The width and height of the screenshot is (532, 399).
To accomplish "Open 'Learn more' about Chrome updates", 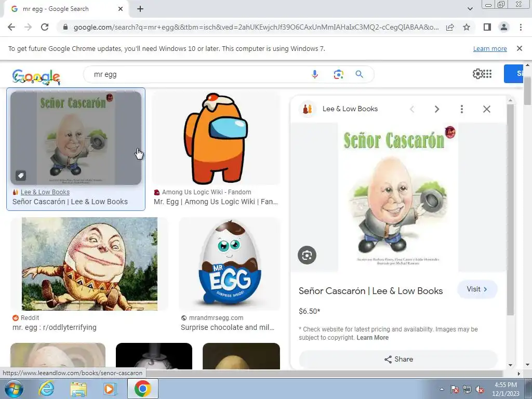I will point(490,48).
